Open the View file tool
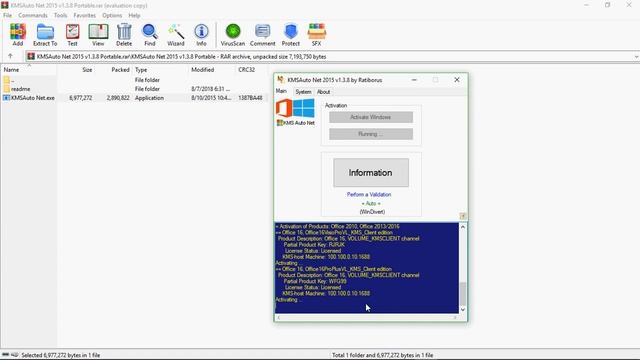Screen dimensions: 640x360 click(x=98, y=34)
